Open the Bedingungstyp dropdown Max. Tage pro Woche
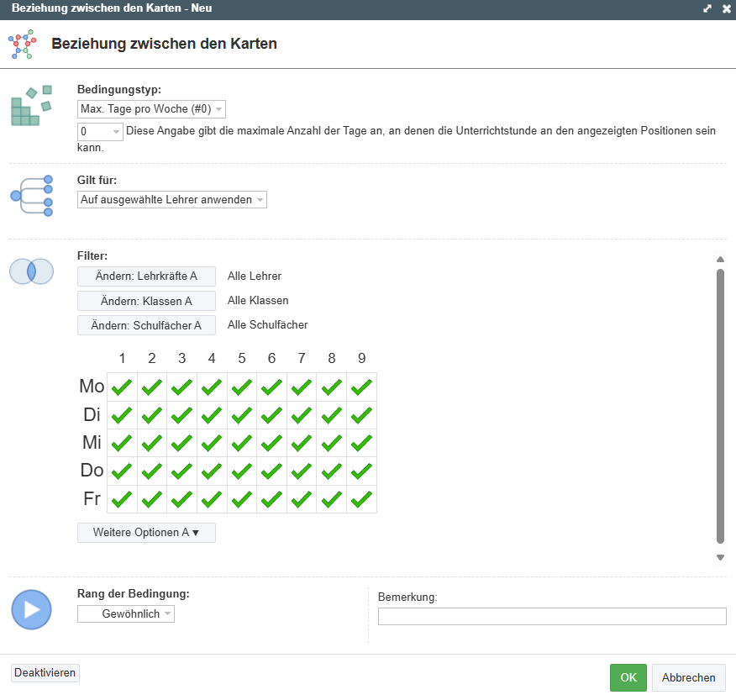This screenshot has width=736, height=700. [151, 109]
